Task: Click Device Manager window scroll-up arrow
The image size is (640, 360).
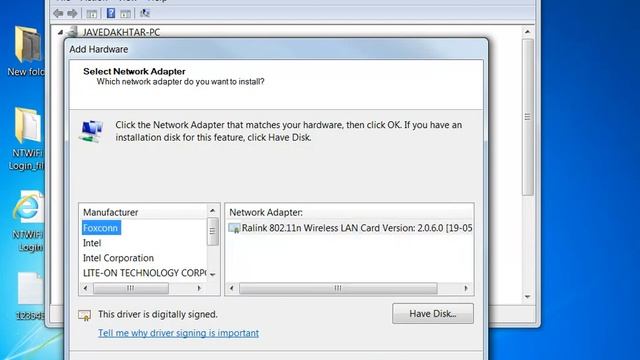Action: tap(527, 31)
